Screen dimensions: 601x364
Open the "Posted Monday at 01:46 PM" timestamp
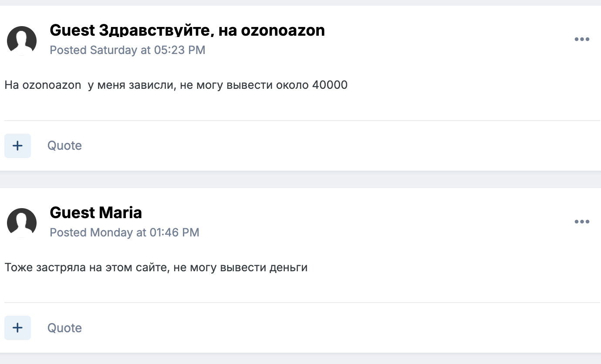tap(125, 233)
